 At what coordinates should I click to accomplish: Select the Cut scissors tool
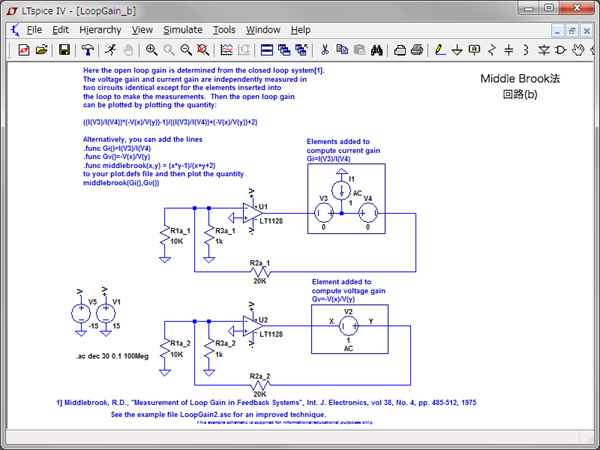click(324, 49)
